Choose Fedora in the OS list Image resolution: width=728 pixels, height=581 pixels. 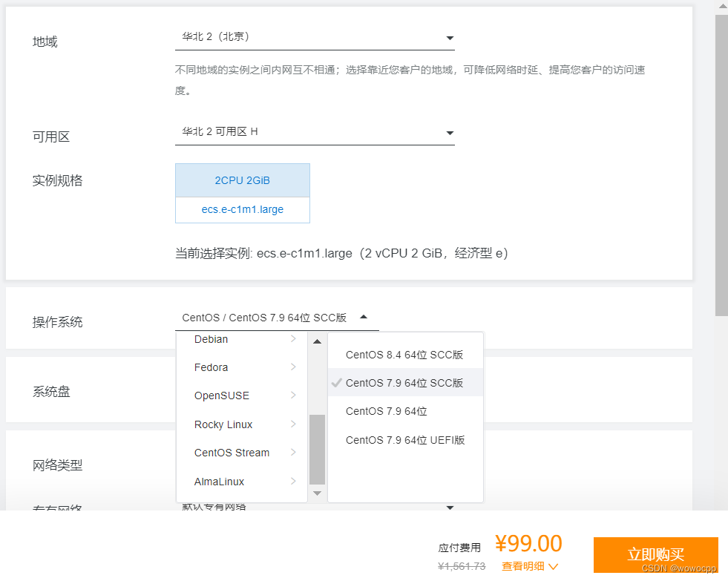click(x=242, y=367)
